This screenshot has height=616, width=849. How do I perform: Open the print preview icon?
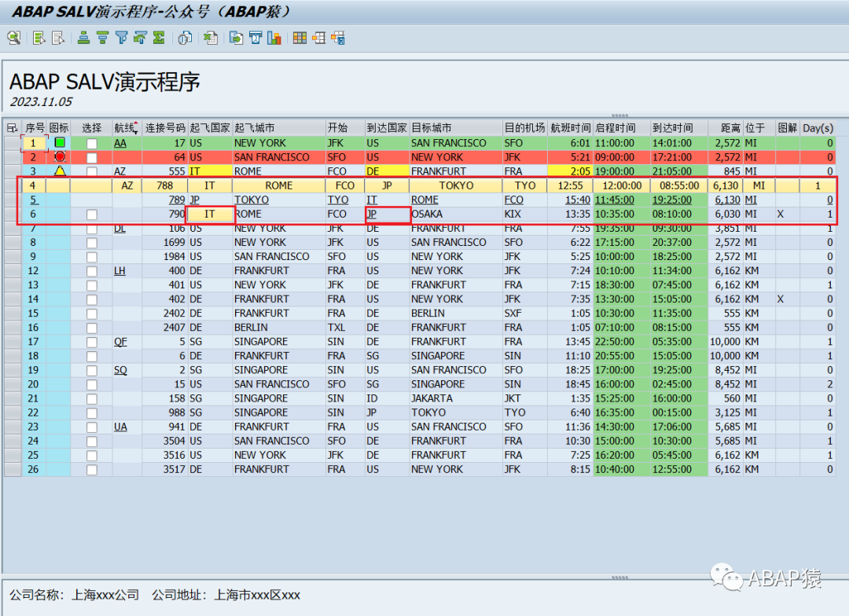pyautogui.click(x=186, y=38)
